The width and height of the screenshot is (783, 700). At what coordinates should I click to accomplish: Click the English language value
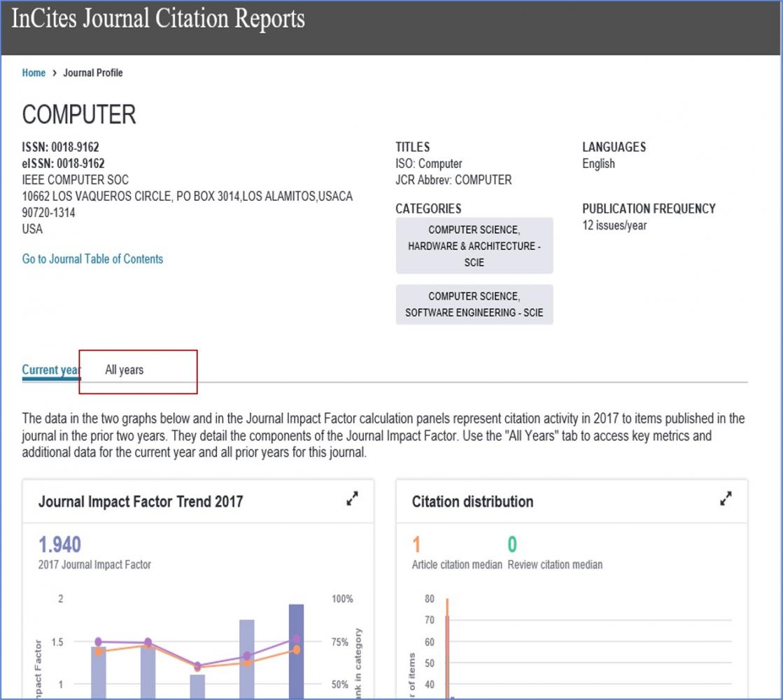[x=598, y=163]
